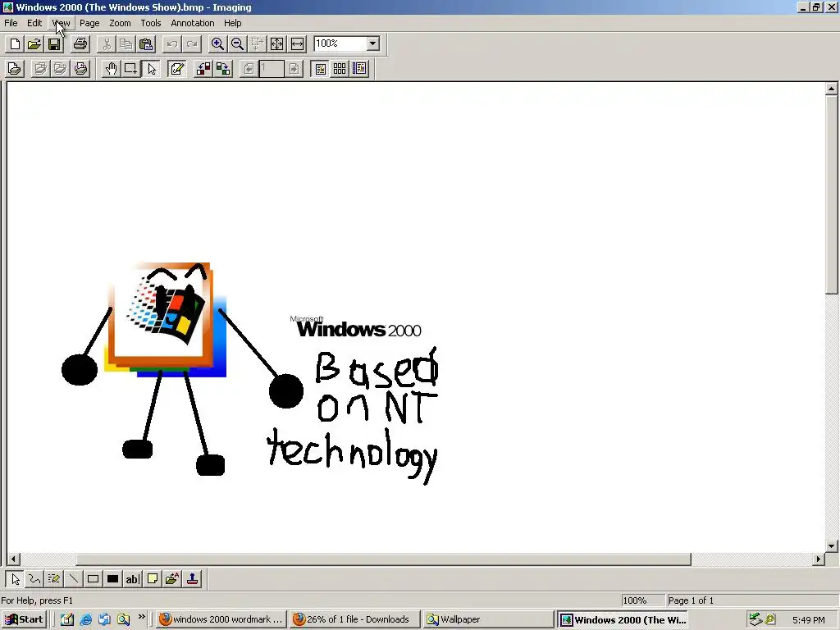This screenshot has height=630, width=840.
Task: Select the filled rectangle annotation tool
Action: point(112,578)
